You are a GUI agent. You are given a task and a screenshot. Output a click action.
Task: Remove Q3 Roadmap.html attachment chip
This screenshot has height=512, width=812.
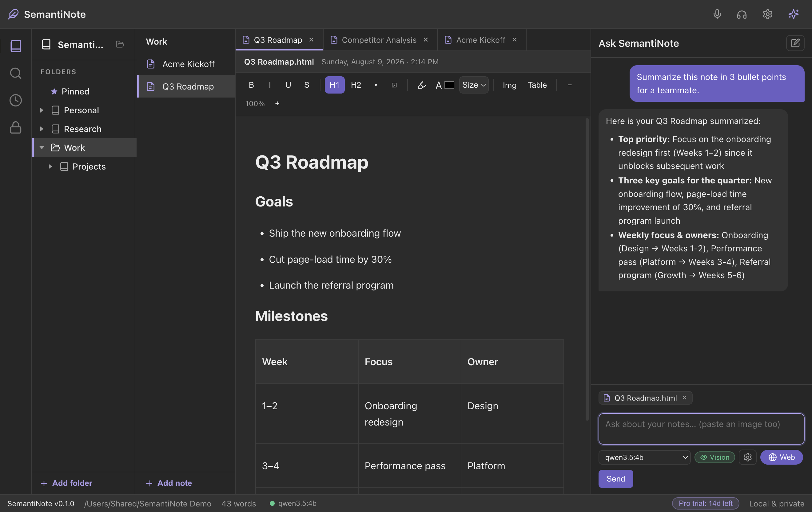click(684, 398)
